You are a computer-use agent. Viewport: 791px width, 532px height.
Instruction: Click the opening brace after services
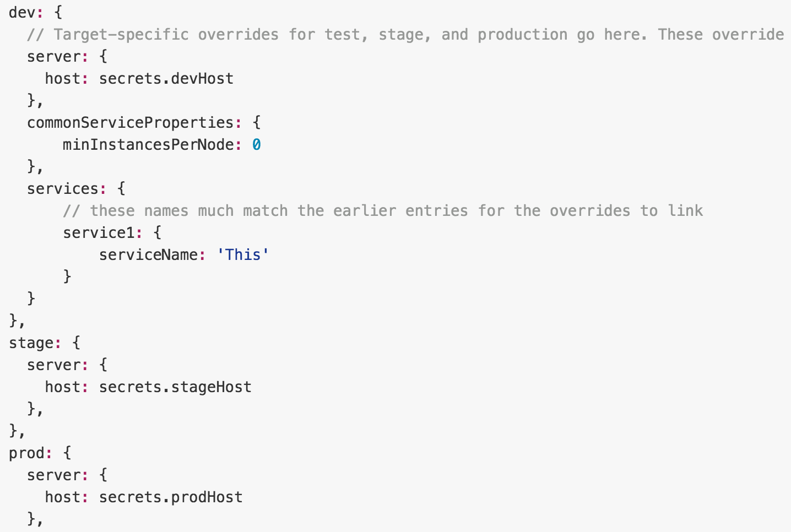(x=121, y=189)
